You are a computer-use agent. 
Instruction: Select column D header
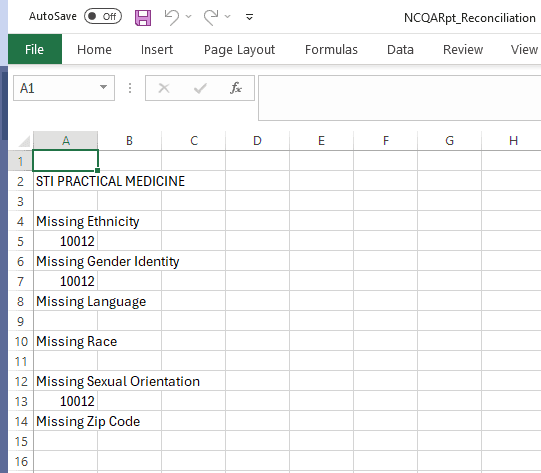[x=257, y=141]
